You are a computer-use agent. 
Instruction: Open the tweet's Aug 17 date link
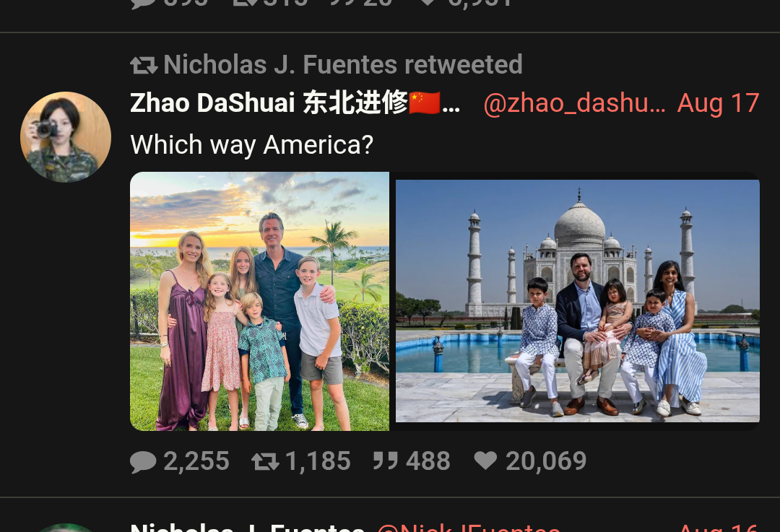(x=718, y=103)
